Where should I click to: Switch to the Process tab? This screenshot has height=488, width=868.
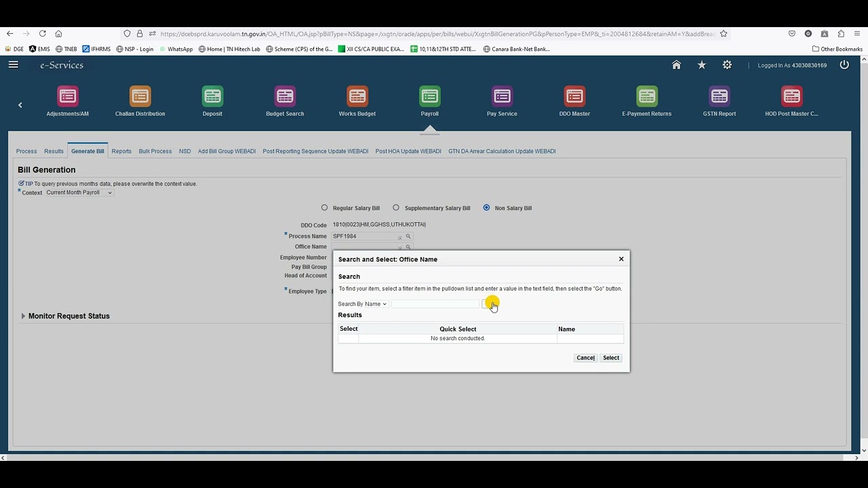click(x=26, y=151)
